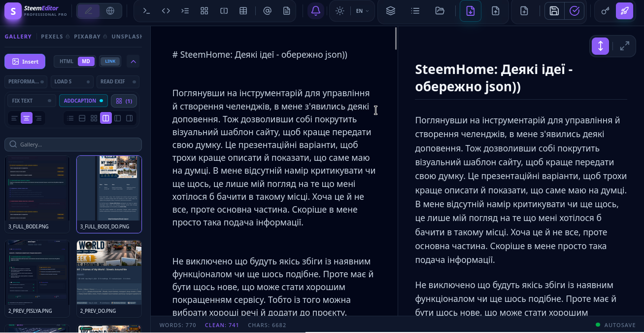
Task: Align images left
Action: click(x=14, y=118)
